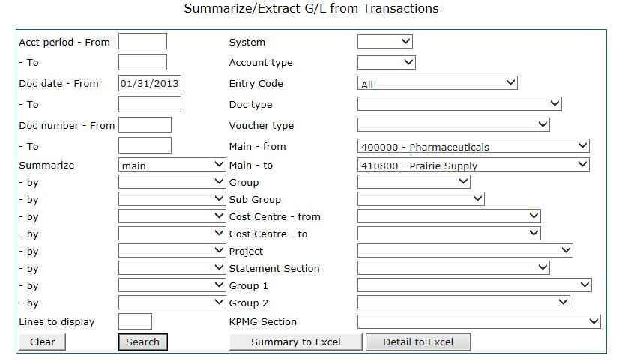Screen dimensions: 619x364
Task: Open the KPMG Section dropdown
Action: 479,321
